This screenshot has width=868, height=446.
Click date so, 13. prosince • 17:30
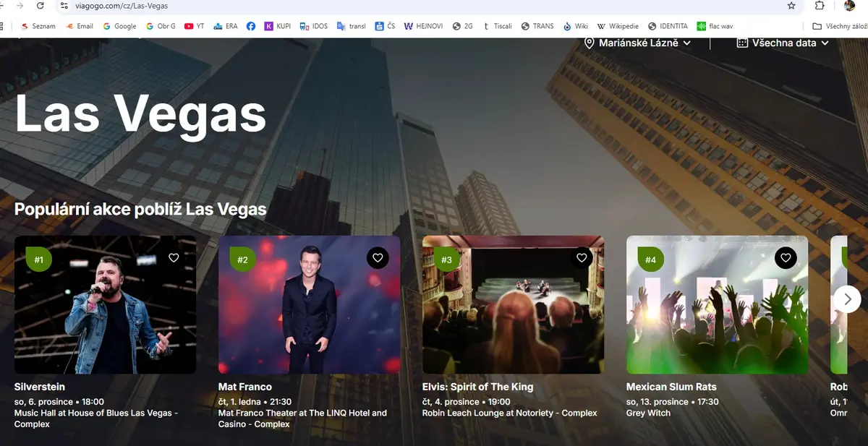click(673, 401)
